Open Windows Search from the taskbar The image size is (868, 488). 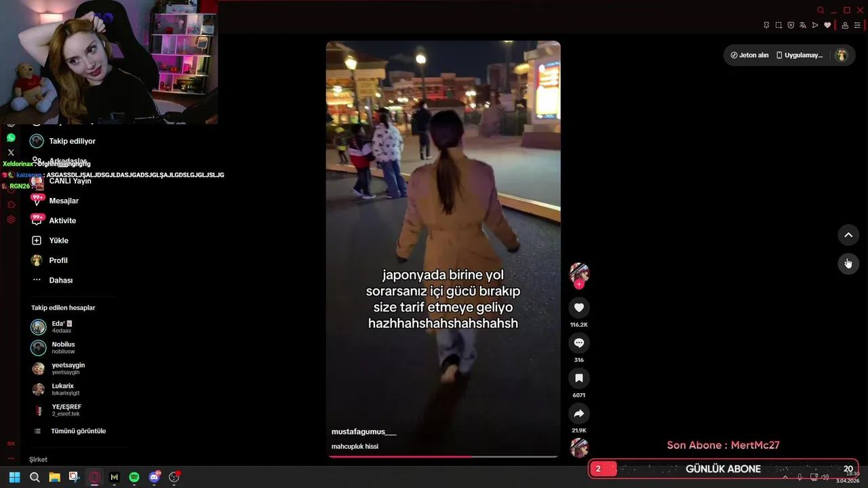pos(35,477)
